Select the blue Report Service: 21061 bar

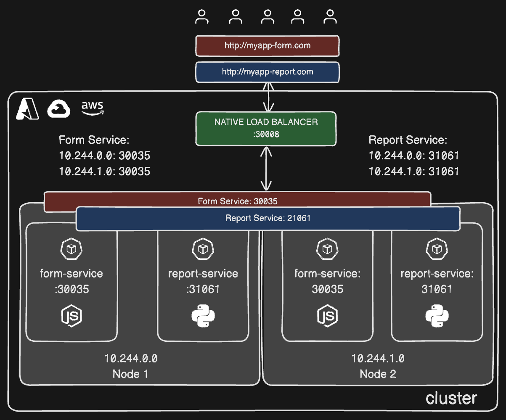(x=268, y=218)
